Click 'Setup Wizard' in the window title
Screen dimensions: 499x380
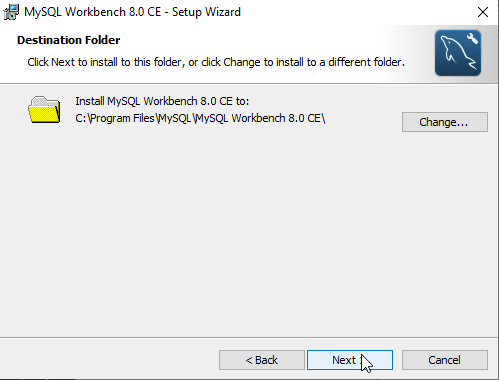[206, 12]
